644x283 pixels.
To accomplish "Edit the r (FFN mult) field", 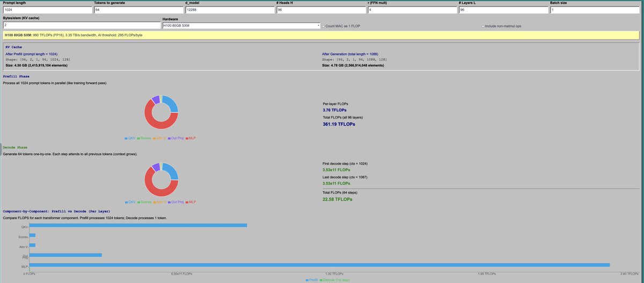I will click(x=412, y=10).
